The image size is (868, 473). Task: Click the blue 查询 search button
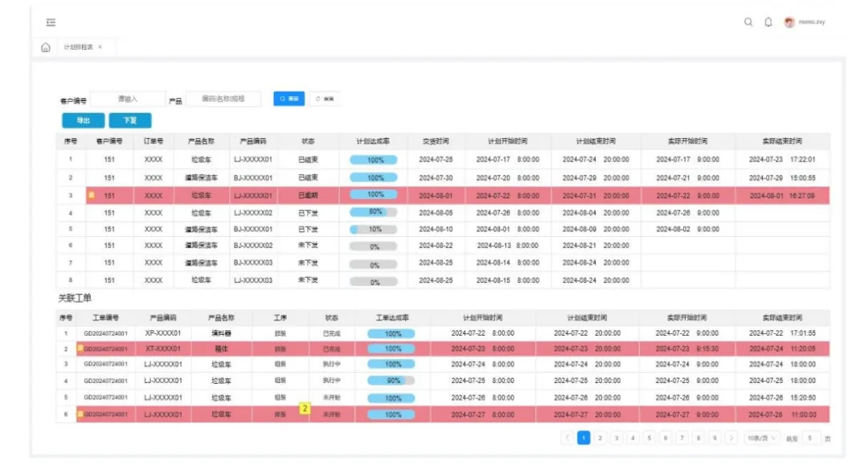(289, 99)
